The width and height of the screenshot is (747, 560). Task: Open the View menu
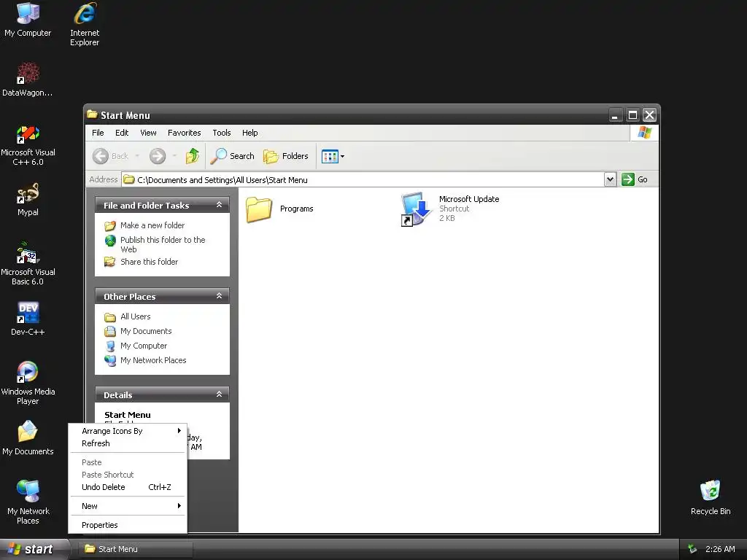point(148,133)
